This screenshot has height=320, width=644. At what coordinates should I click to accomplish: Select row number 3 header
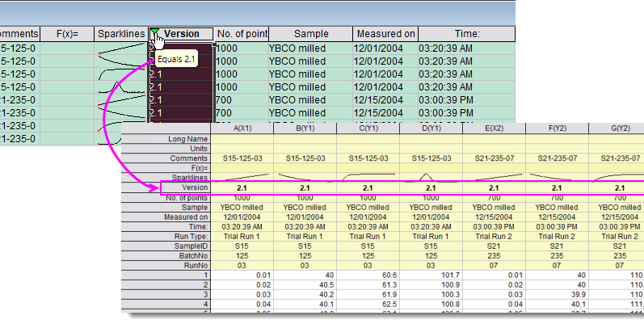(x=166, y=295)
